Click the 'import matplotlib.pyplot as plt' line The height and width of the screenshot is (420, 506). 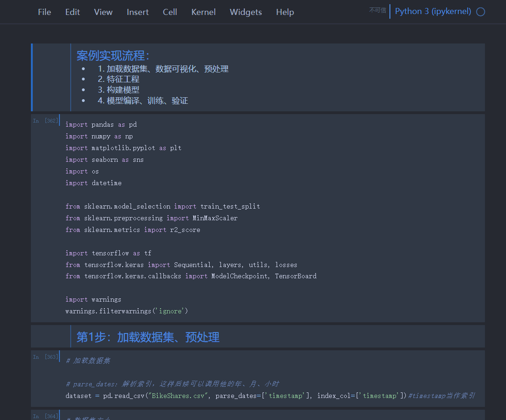[x=123, y=148]
